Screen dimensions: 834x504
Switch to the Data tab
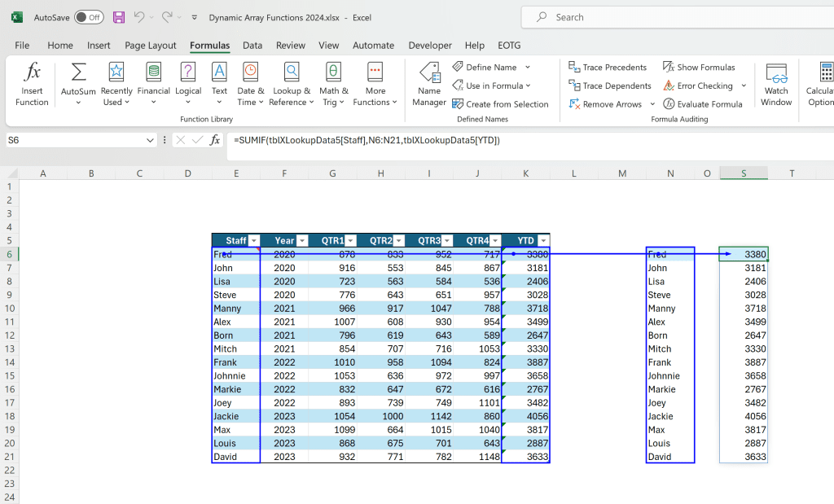(252, 46)
